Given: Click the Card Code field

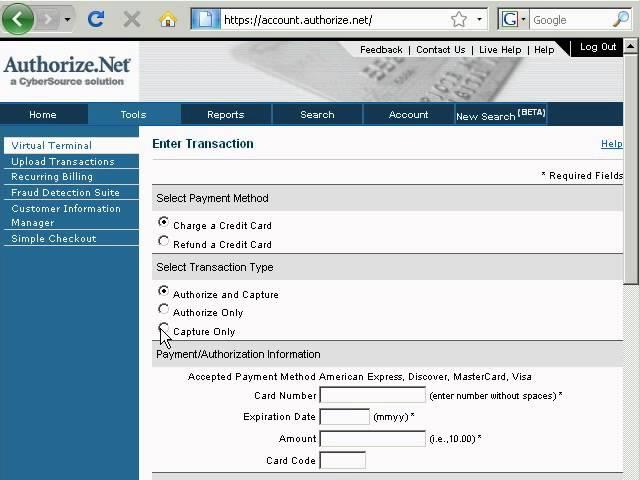Looking at the screenshot, I should tap(342, 460).
